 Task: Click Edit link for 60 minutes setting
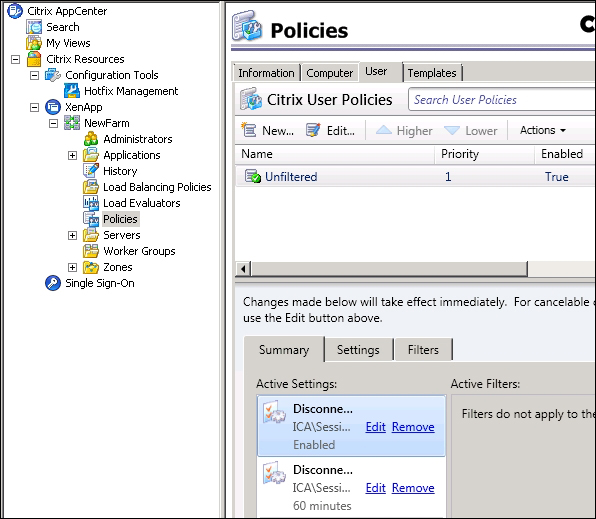click(x=376, y=488)
